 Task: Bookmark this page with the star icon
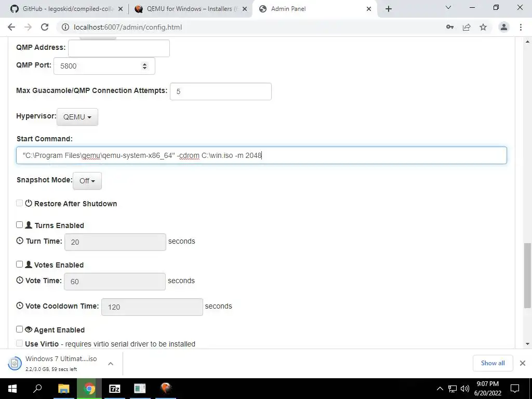point(483,27)
